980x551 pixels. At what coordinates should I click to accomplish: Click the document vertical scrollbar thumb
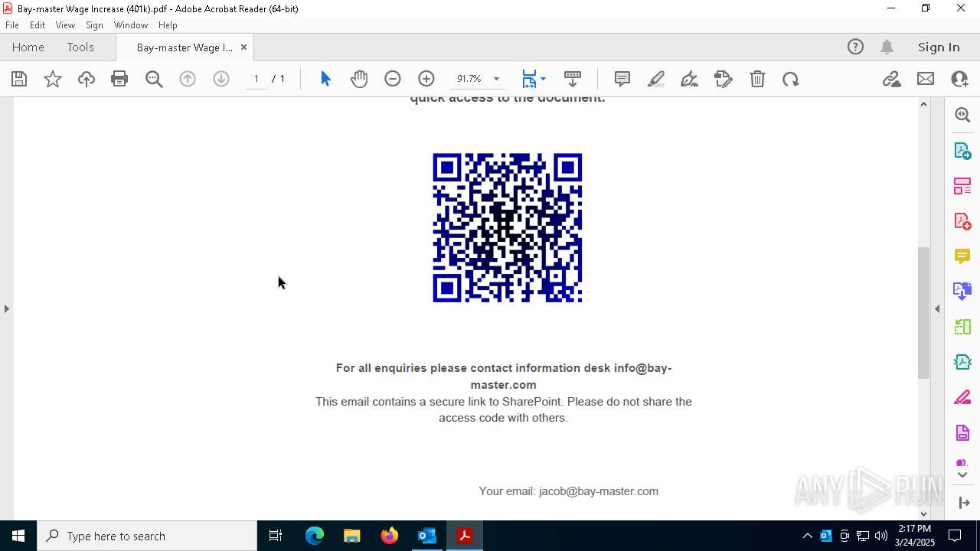pos(923,312)
